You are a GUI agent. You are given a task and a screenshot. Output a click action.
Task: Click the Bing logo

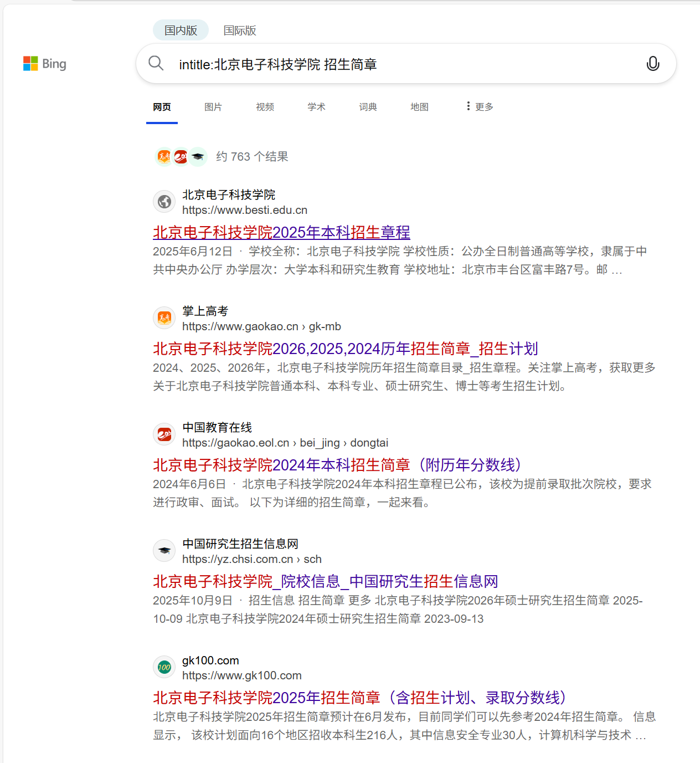44,63
